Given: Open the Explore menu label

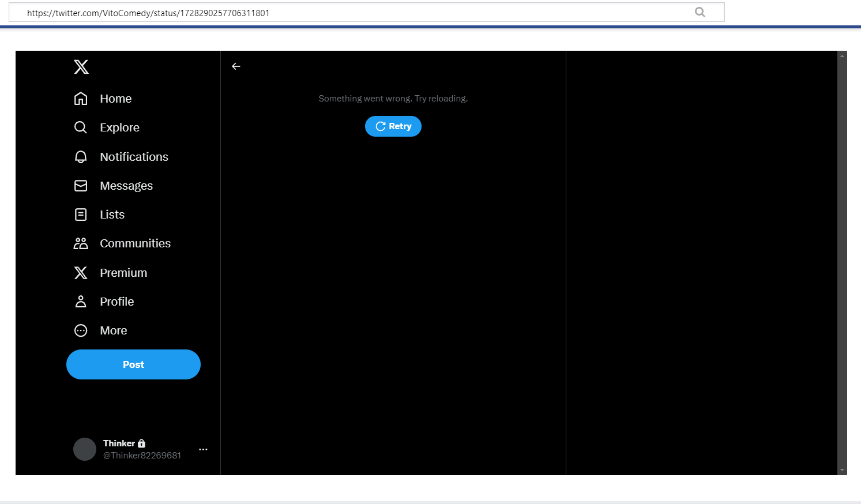Looking at the screenshot, I should (x=120, y=127).
